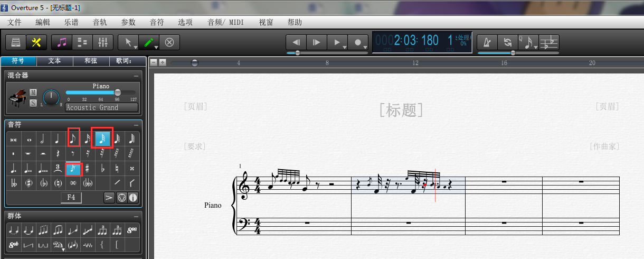Viewport: 644px width, 259px height.
Task: Click the Piano volume slider handle
Action: [x=118, y=92]
